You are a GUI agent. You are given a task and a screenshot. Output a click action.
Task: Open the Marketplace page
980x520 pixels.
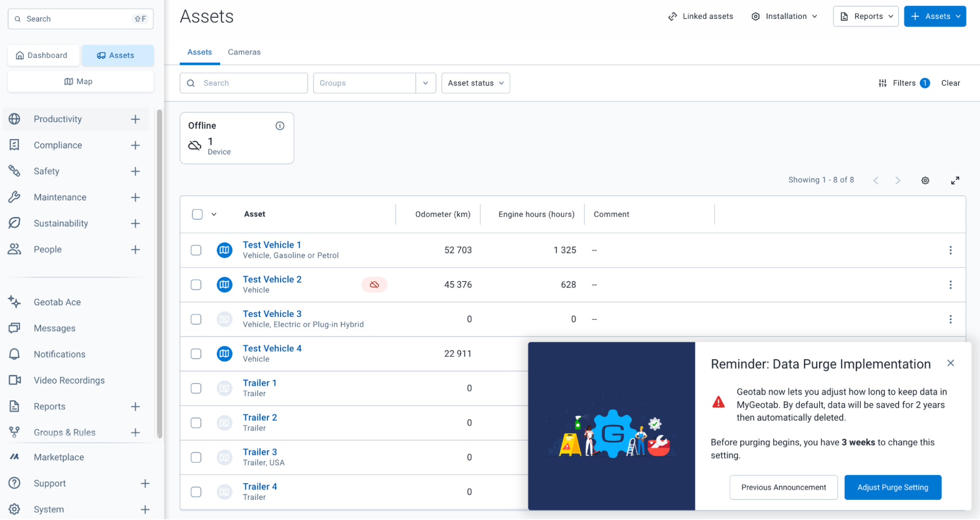[60, 457]
